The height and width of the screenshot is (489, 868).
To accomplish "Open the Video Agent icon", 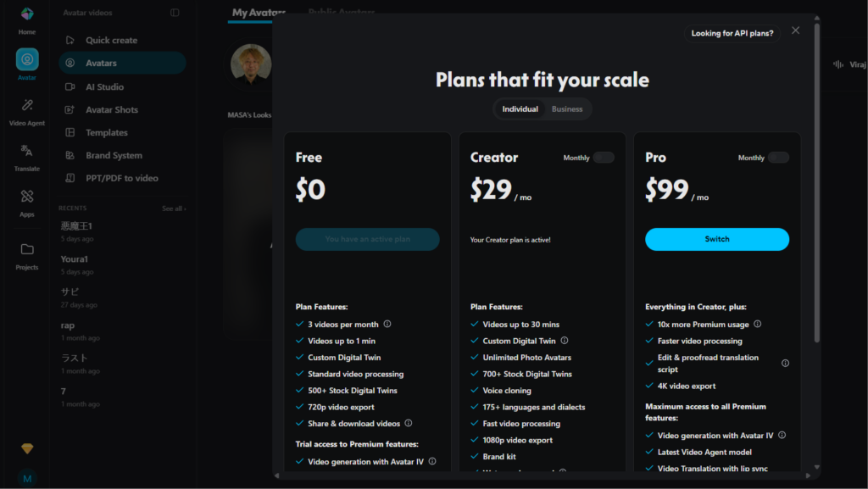I will click(27, 106).
